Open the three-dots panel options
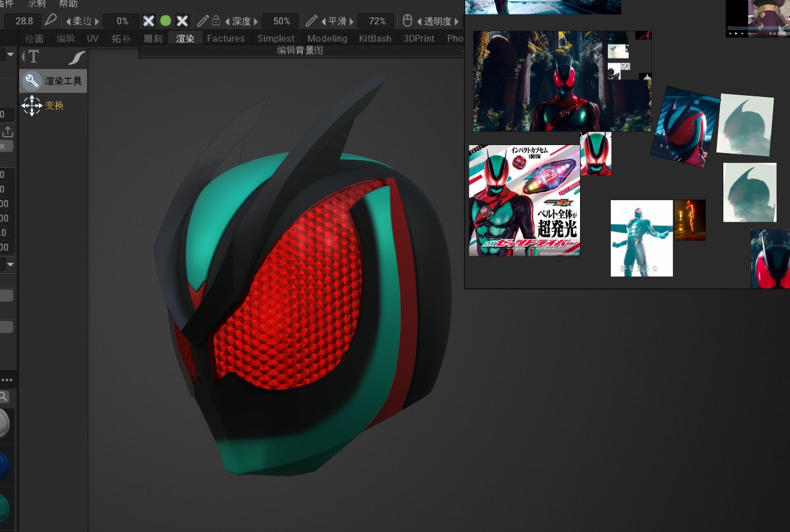This screenshot has width=790, height=532. pos(6,380)
